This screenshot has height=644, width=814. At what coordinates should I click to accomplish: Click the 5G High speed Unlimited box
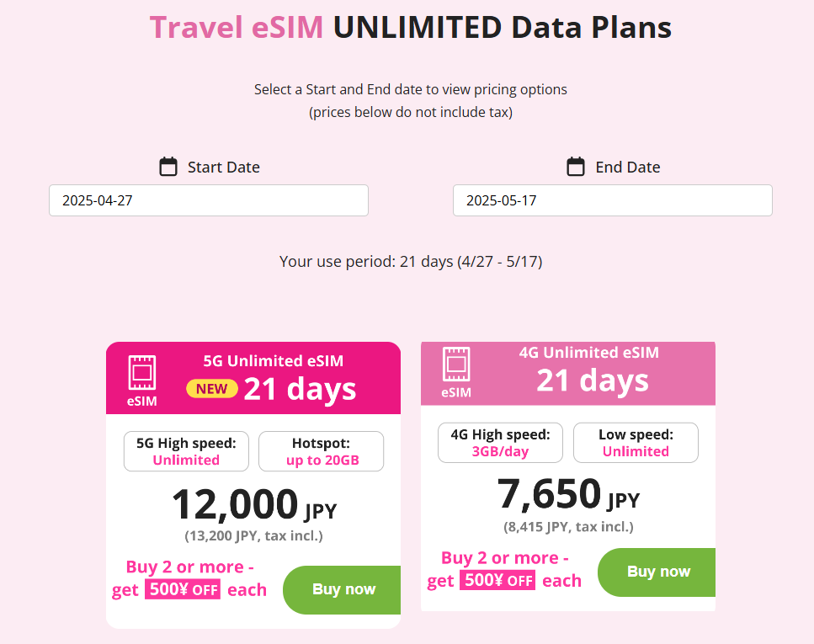point(186,451)
